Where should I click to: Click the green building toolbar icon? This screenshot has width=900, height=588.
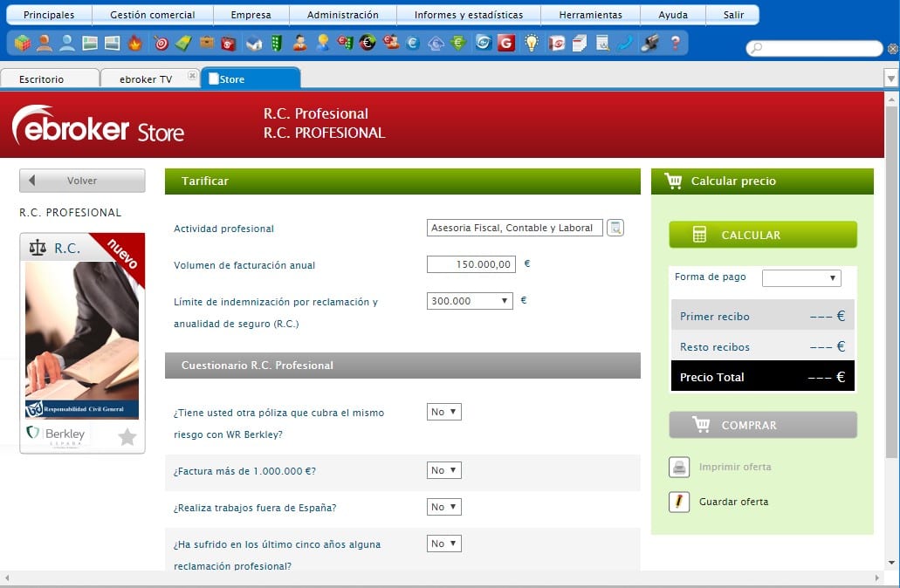pyautogui.click(x=277, y=43)
